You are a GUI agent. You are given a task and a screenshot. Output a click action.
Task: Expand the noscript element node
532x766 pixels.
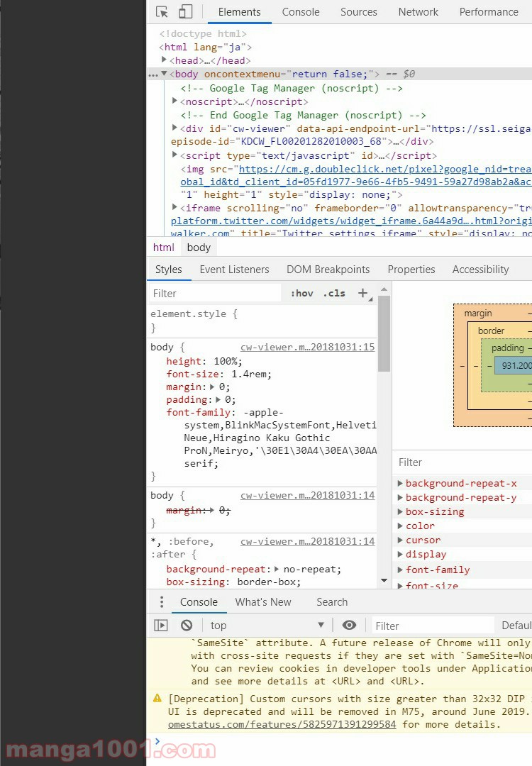point(174,101)
